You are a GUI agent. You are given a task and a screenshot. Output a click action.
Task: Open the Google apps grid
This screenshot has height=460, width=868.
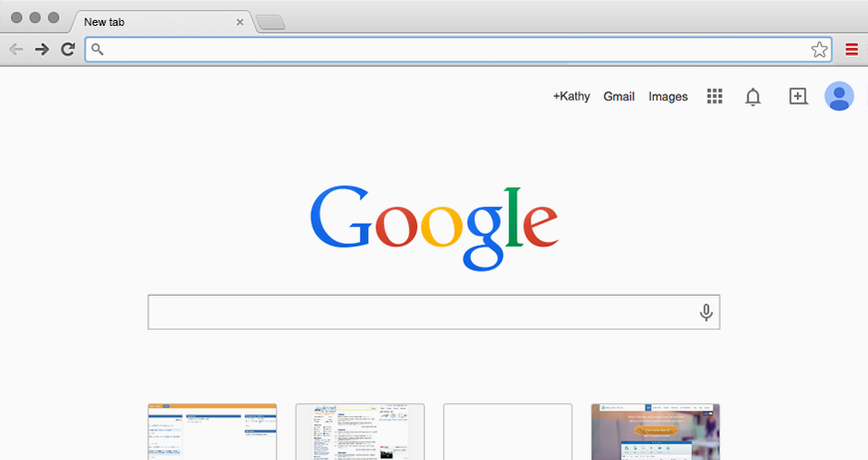coord(715,97)
